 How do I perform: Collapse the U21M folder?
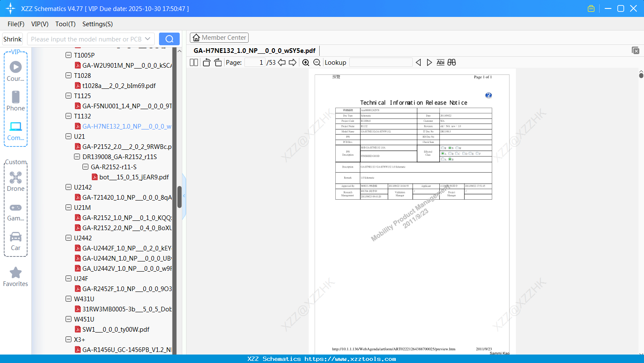69,207
